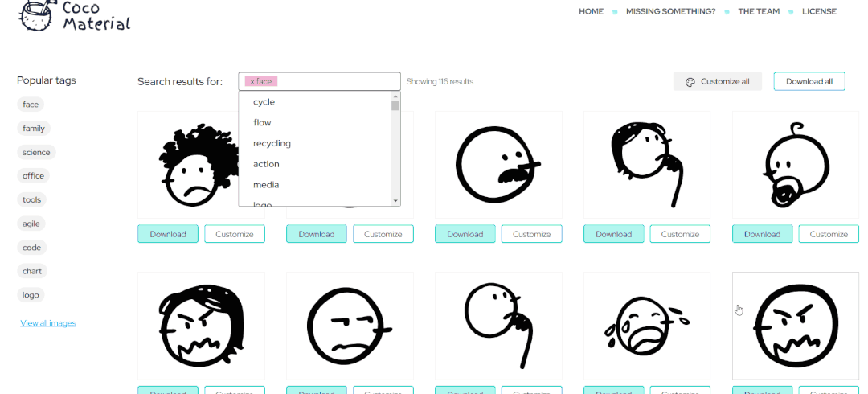Customize the baby with pacifier face
The height and width of the screenshot is (394, 868).
pos(829,234)
